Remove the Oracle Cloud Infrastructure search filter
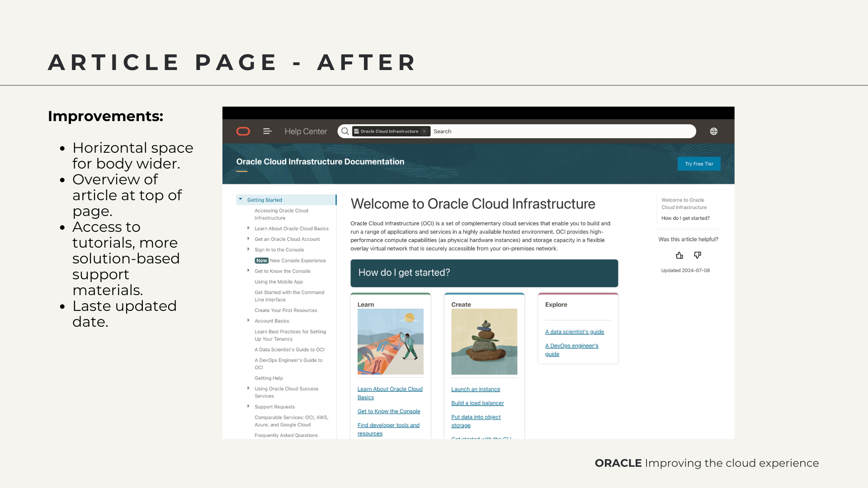 pos(424,131)
